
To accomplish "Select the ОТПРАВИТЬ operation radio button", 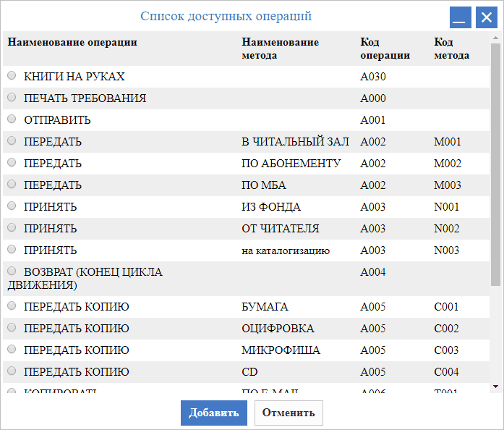I will click(x=12, y=119).
